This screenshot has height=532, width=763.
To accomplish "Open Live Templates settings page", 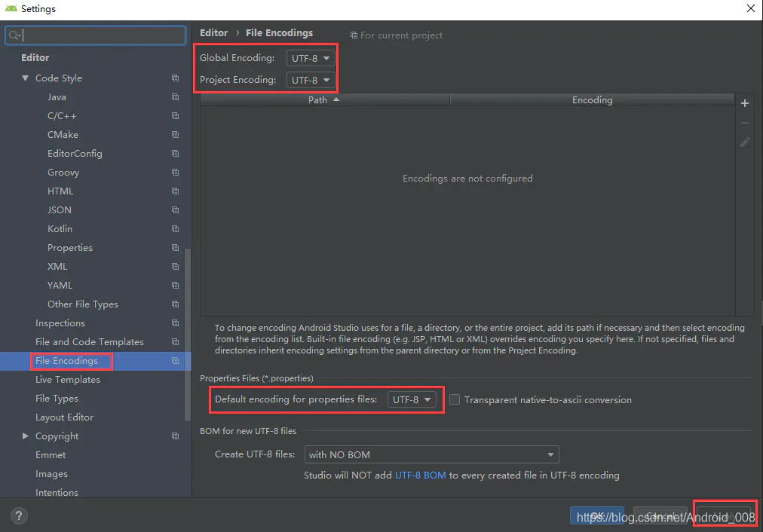I will coord(68,379).
